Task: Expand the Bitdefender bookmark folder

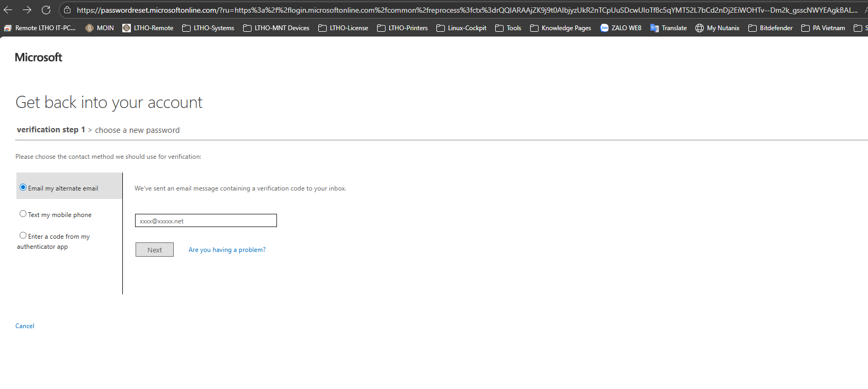Action: point(771,28)
